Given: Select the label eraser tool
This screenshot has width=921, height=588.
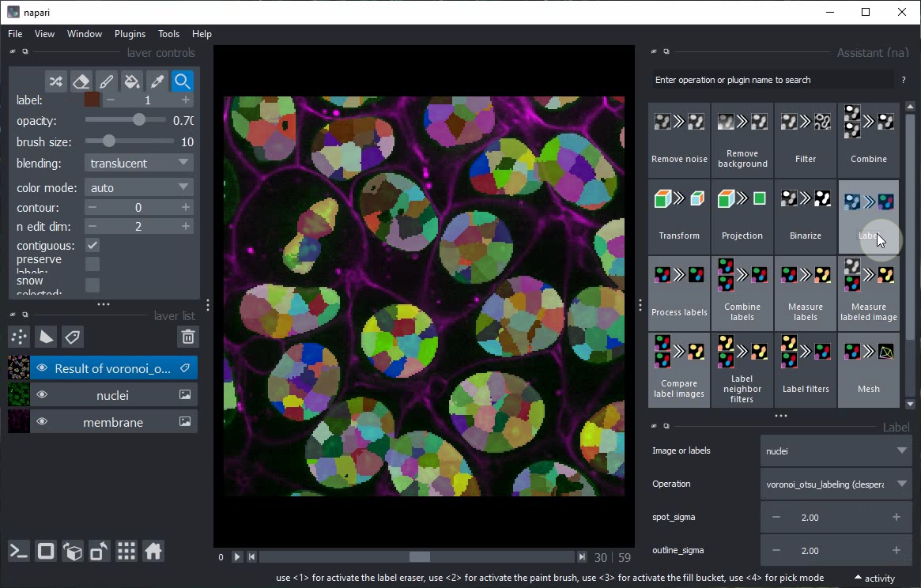Looking at the screenshot, I should [x=81, y=81].
